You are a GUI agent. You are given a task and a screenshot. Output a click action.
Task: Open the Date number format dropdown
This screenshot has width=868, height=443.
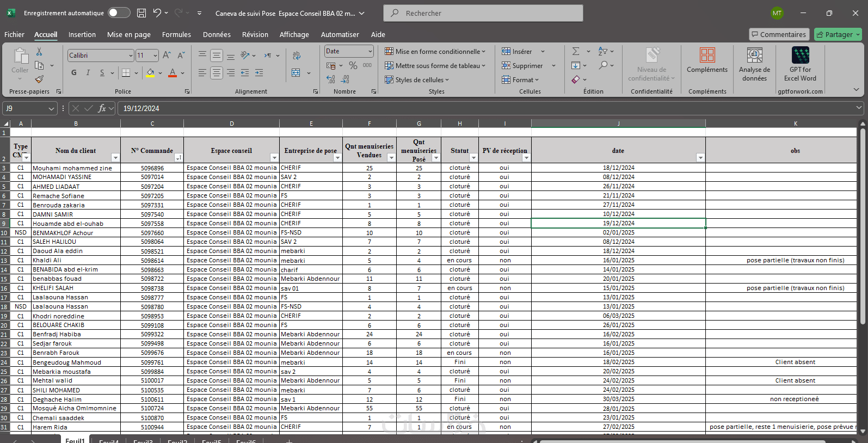pyautogui.click(x=370, y=51)
